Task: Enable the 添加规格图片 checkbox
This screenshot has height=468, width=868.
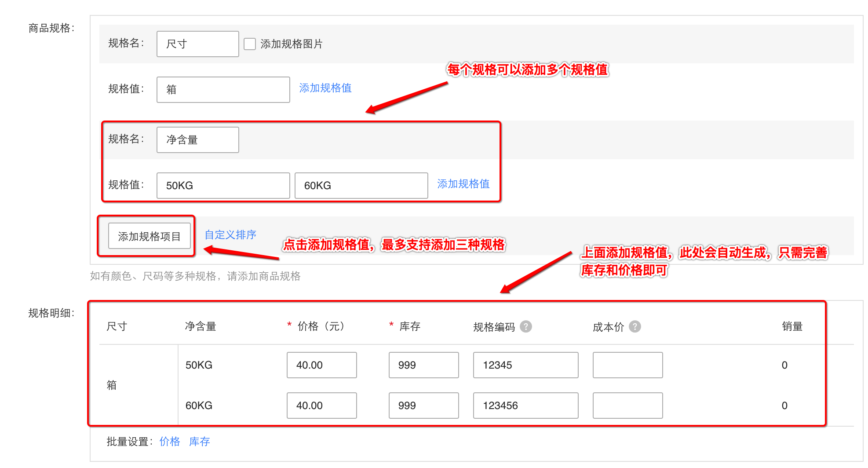Action: click(250, 44)
